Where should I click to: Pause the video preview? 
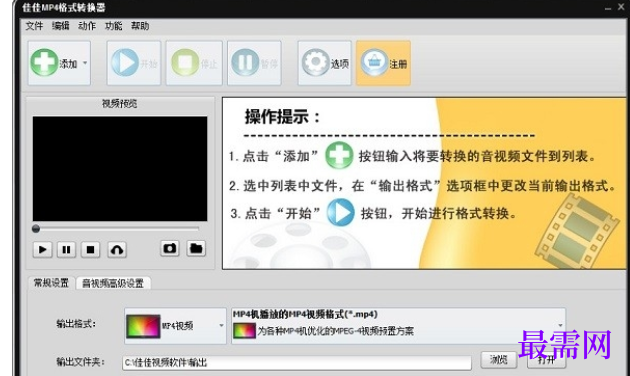66,250
